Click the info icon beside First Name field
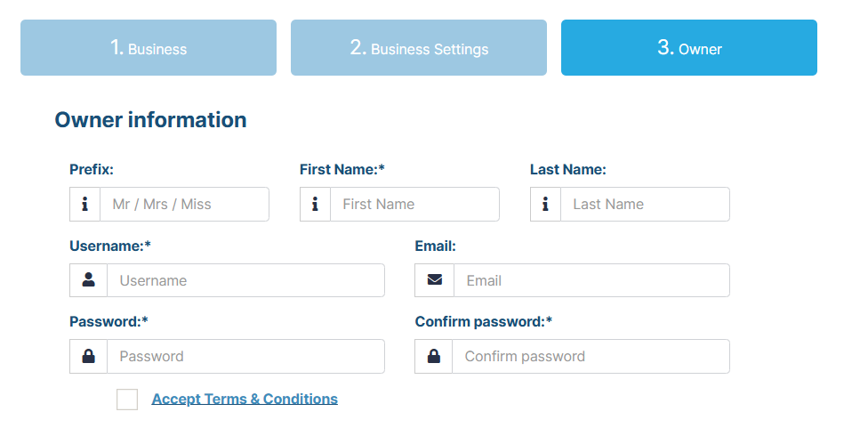The image size is (868, 444). [316, 205]
